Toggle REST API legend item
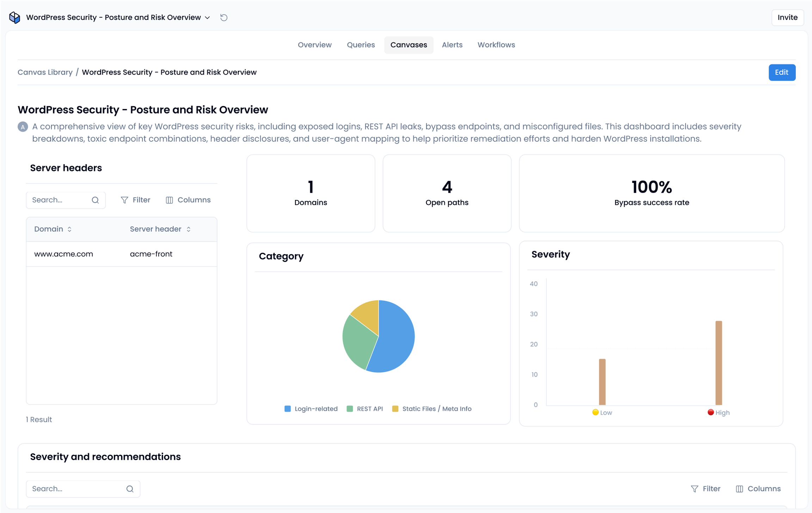Image resolution: width=812 pixels, height=513 pixels. (365, 409)
